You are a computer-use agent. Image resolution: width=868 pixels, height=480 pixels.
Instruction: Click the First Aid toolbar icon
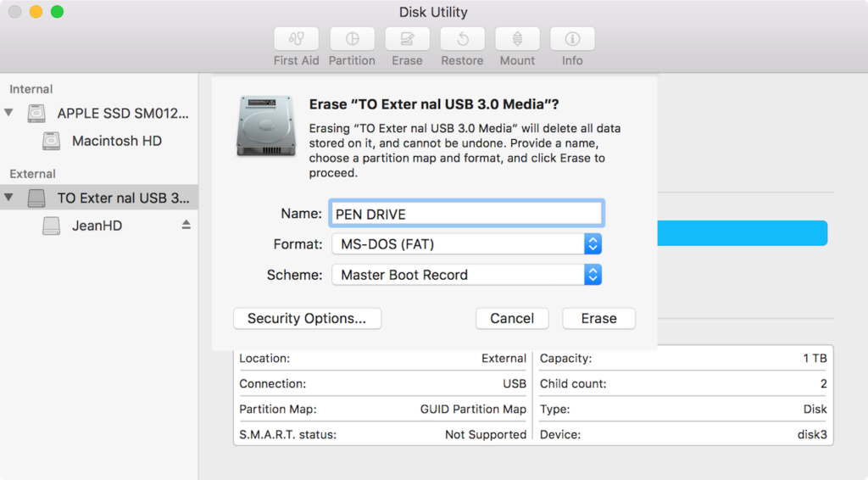point(296,39)
